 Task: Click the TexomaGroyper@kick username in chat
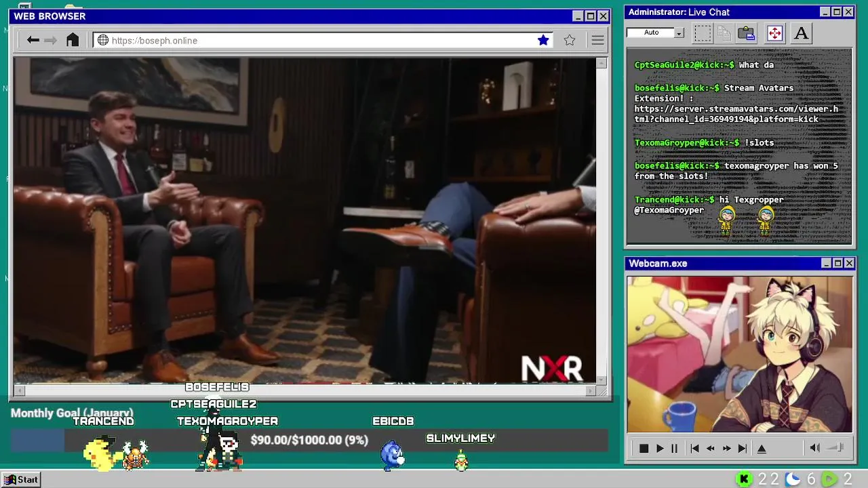pyautogui.click(x=687, y=142)
